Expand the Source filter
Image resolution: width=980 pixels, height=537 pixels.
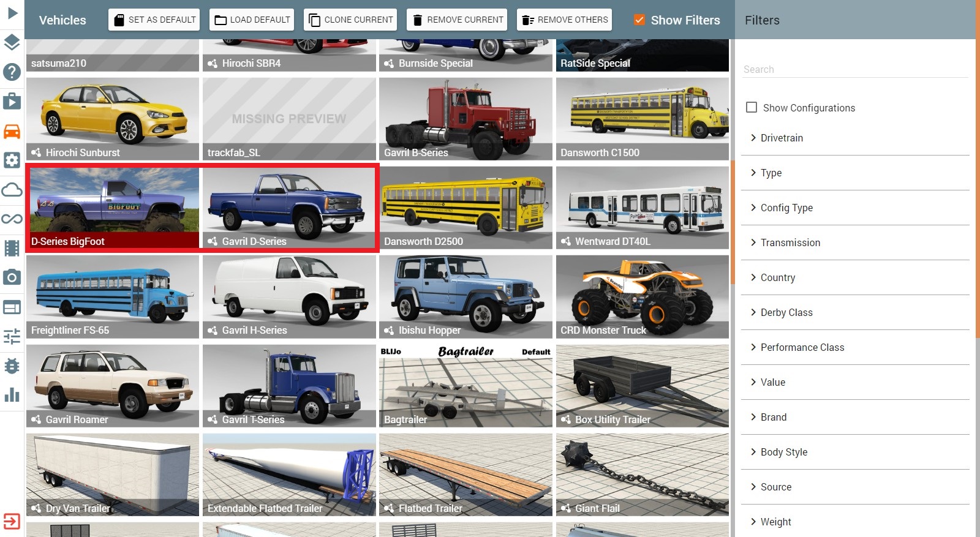coord(855,487)
